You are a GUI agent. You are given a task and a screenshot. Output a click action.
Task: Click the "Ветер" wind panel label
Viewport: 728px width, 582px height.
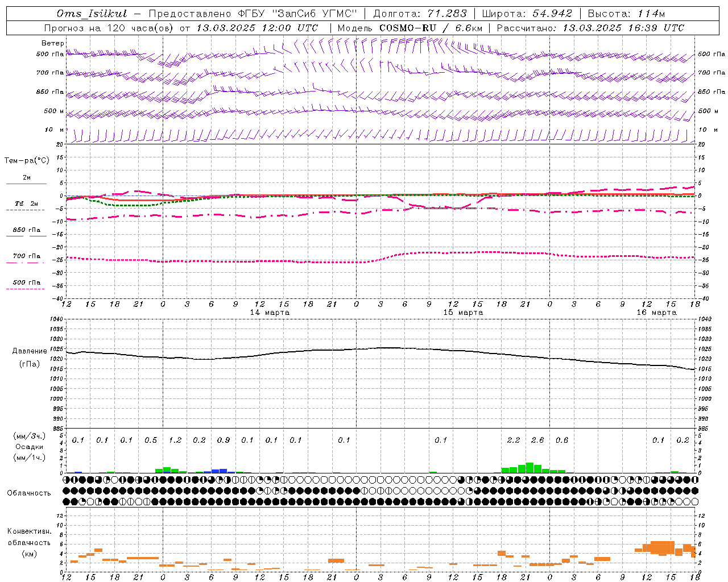(x=53, y=43)
